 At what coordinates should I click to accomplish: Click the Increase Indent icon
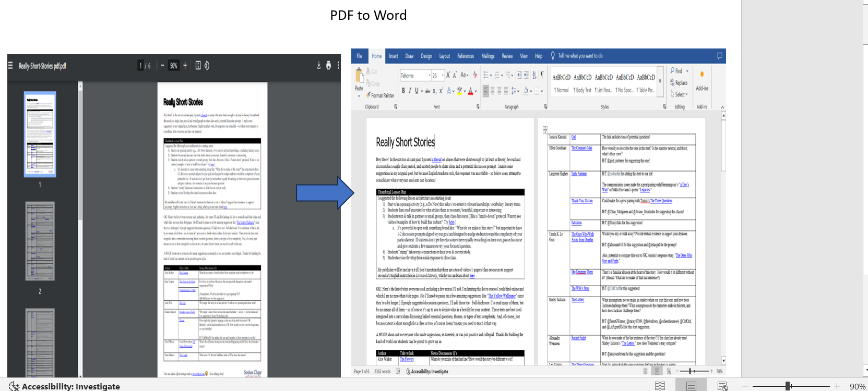click(x=527, y=76)
